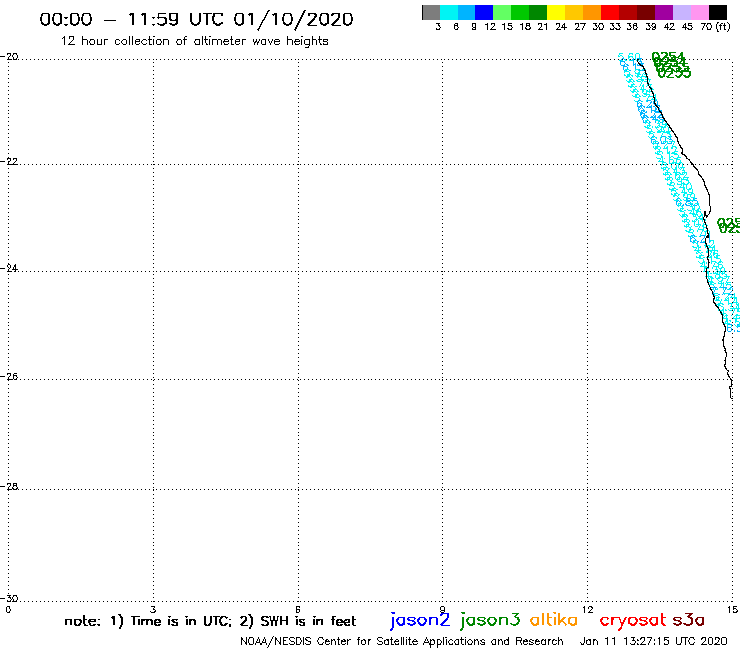Click the orange 'altika' legend label
The width and height of the screenshot is (740, 650).
554,620
